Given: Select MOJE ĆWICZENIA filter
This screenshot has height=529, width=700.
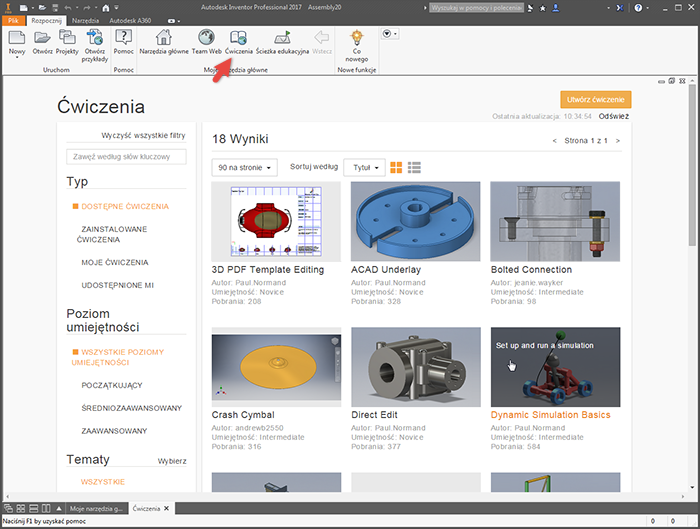Looking at the screenshot, I should [x=115, y=262].
